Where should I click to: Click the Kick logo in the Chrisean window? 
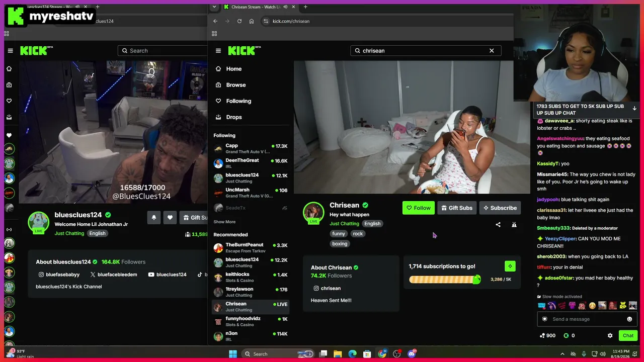point(245,50)
